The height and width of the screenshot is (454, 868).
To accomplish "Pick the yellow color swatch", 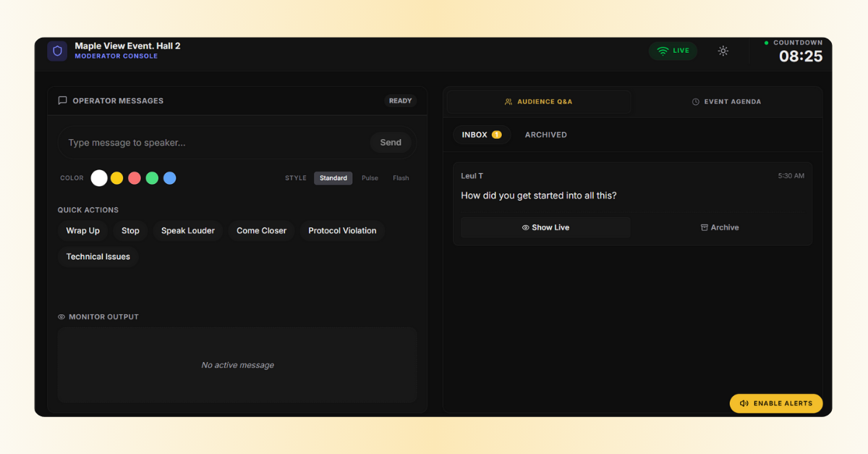I will (x=116, y=178).
